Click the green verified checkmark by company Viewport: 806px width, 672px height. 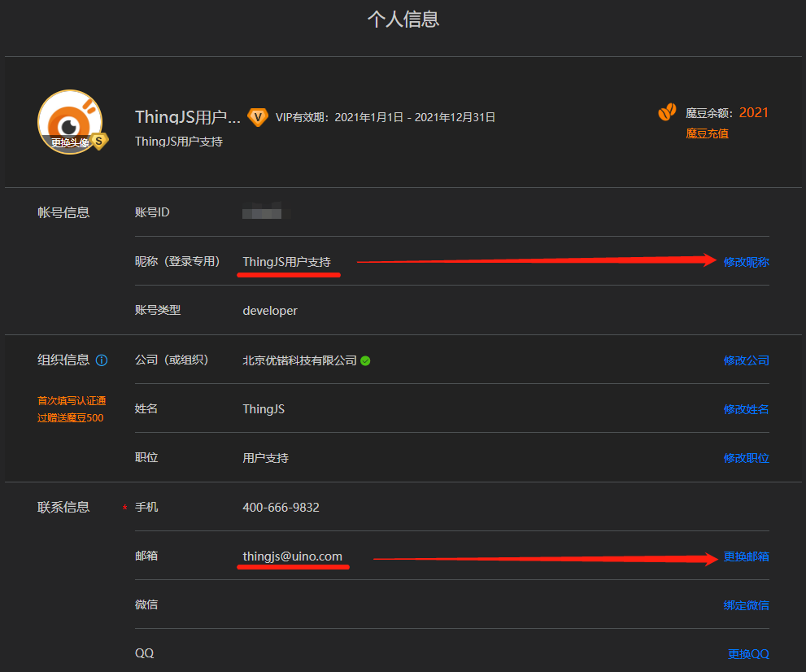pos(365,361)
